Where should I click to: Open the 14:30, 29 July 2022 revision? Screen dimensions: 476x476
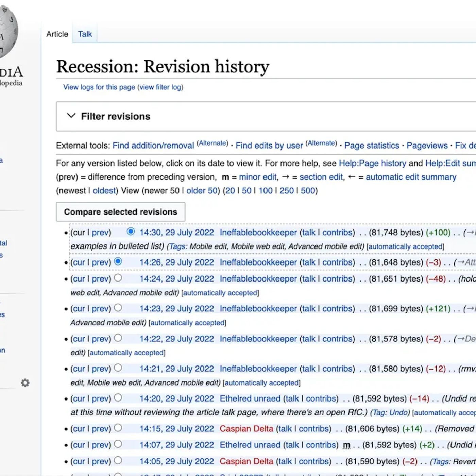pos(176,232)
